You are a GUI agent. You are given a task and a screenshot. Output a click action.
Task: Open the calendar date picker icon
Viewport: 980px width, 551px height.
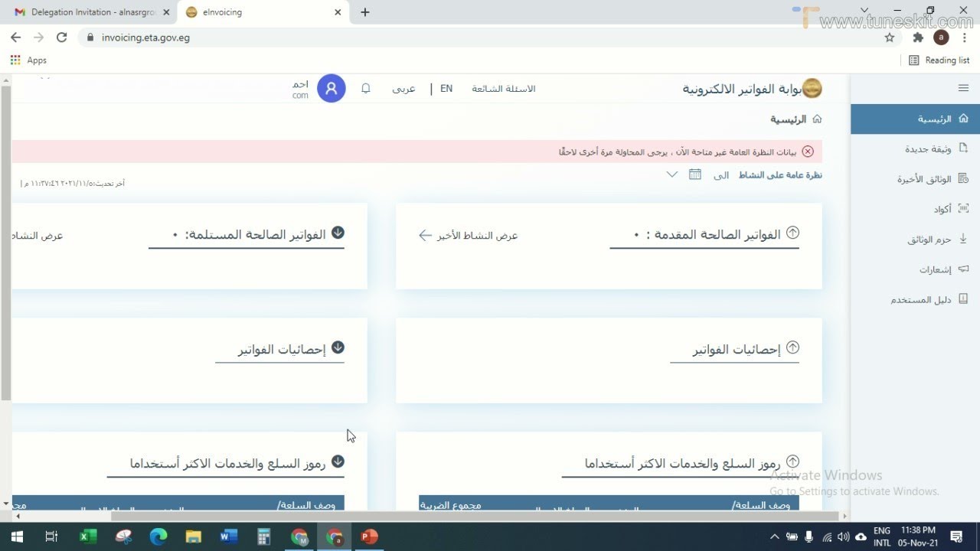(695, 174)
